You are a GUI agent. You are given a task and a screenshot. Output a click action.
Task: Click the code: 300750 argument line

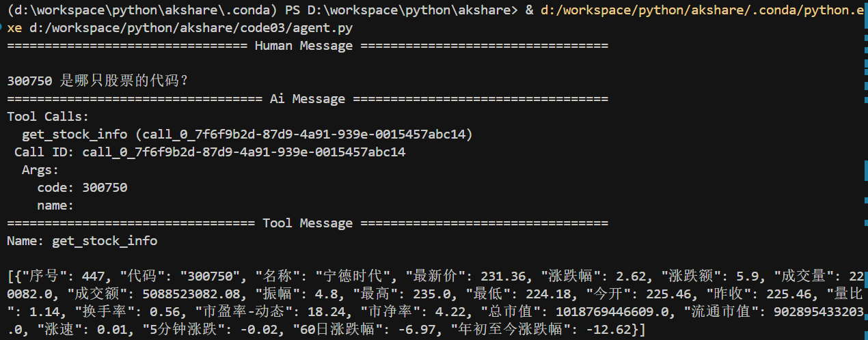82,188
